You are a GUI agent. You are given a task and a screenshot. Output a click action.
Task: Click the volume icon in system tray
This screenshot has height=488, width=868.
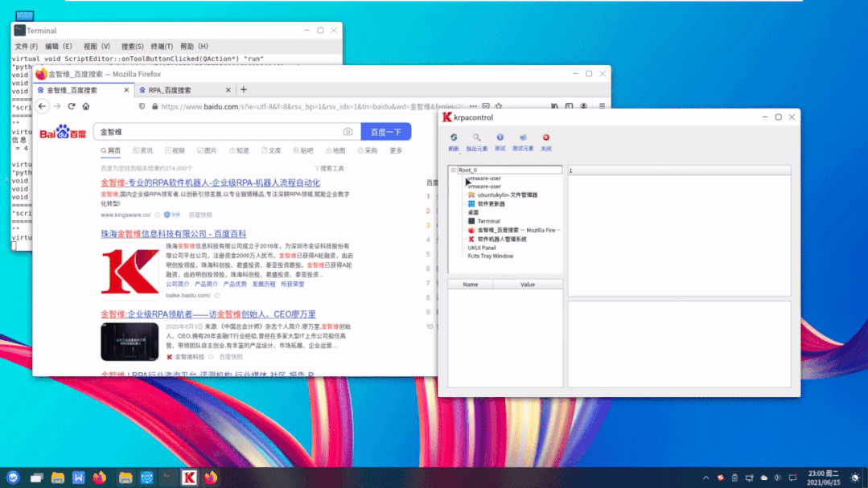(x=778, y=478)
